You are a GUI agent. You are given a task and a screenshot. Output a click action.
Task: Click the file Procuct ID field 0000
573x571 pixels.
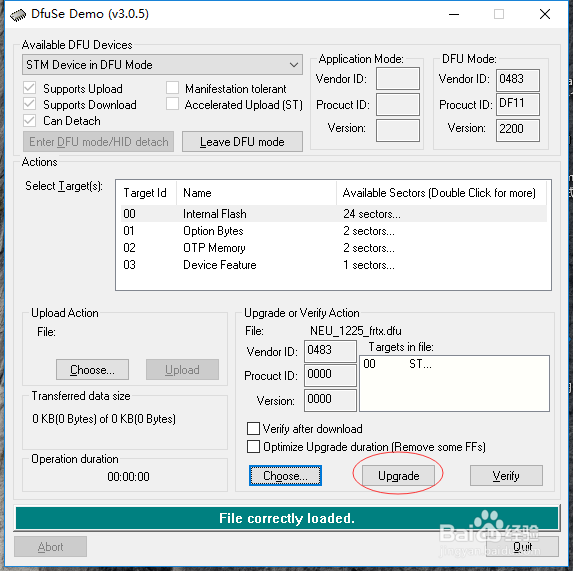[330, 376]
